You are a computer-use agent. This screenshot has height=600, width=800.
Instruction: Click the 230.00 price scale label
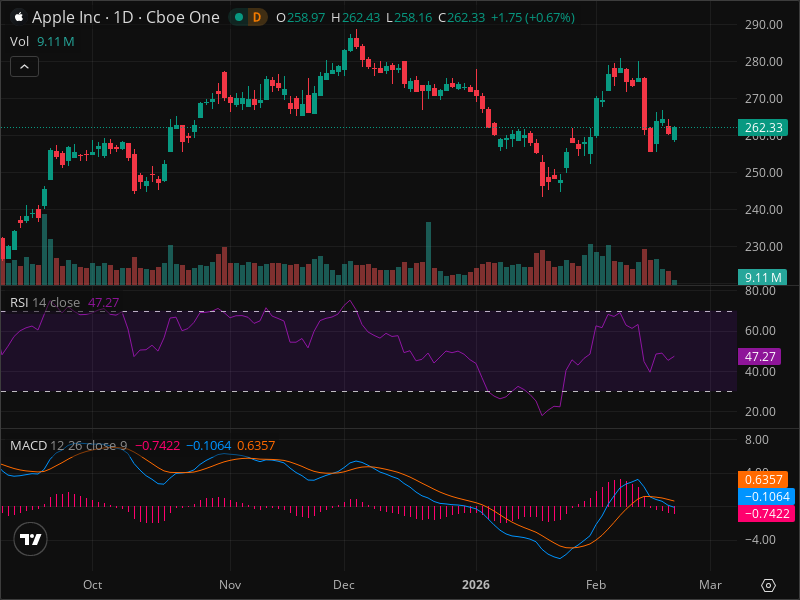pyautogui.click(x=763, y=247)
